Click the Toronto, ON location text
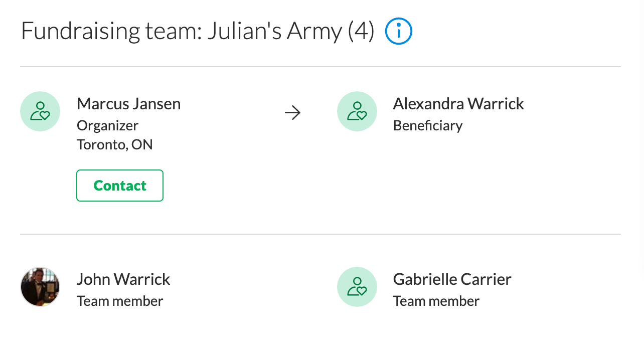 coord(115,145)
